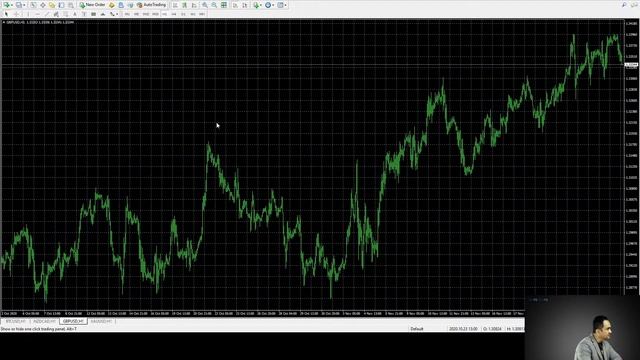This screenshot has height=360, width=640.
Task: Click the GBPUSD,H1 chart title text
Action: tap(16, 22)
